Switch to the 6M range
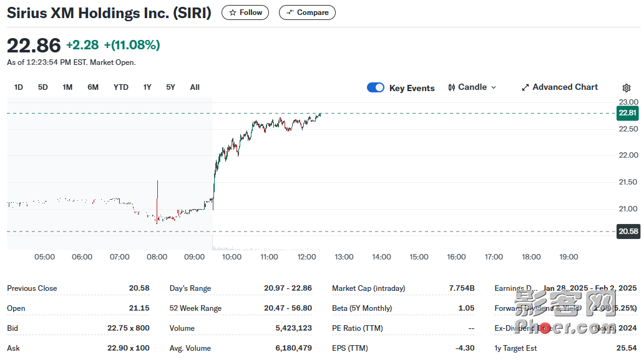This screenshot has width=644, height=362. [x=93, y=87]
